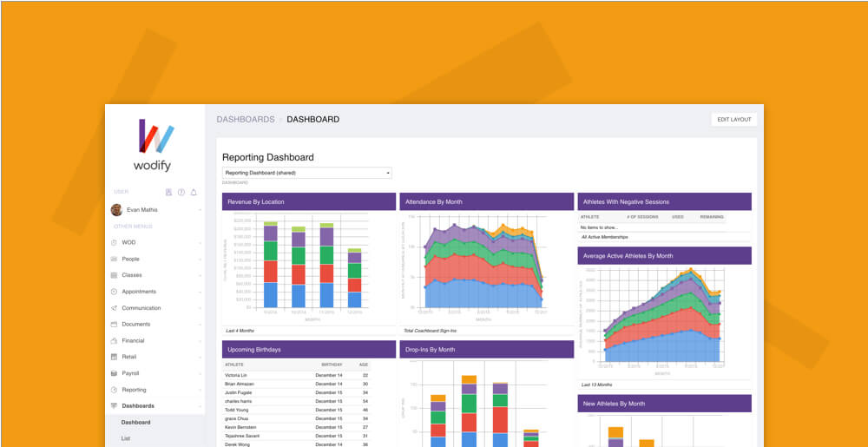Click the Reporting icon in sidebar
This screenshot has width=868, height=447.
(x=114, y=390)
